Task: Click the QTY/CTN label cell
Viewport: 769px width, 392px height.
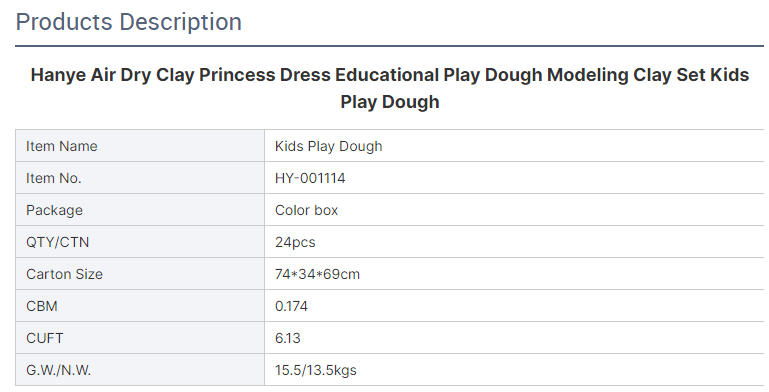Action: (x=140, y=242)
